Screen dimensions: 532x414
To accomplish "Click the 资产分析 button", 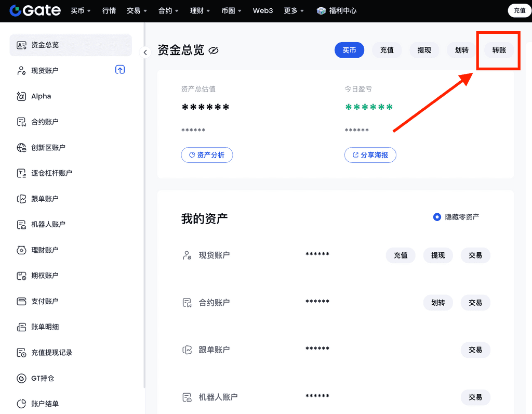I will click(207, 155).
